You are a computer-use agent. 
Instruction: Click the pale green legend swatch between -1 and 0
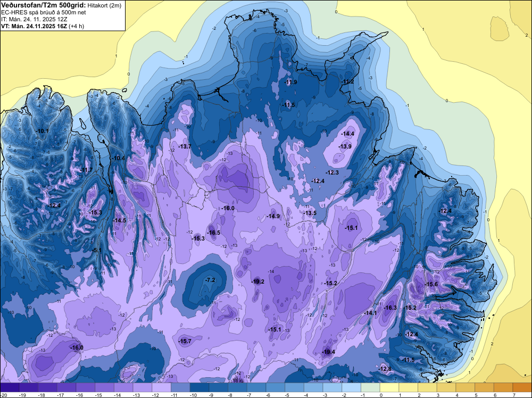pos(370,387)
